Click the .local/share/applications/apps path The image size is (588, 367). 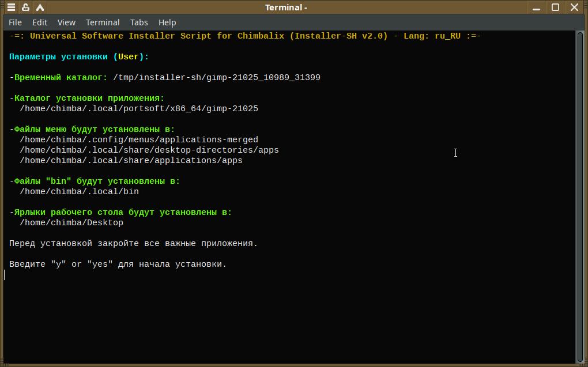coord(131,160)
